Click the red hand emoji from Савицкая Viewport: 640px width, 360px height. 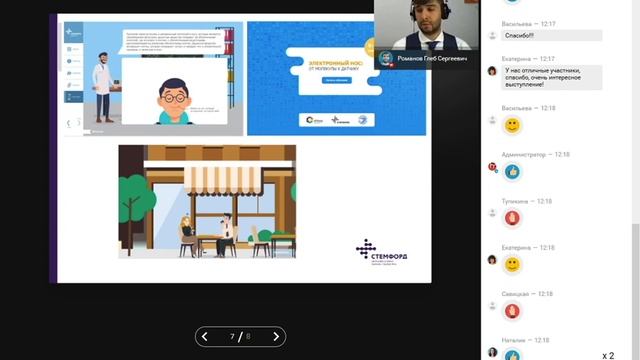coord(512,311)
